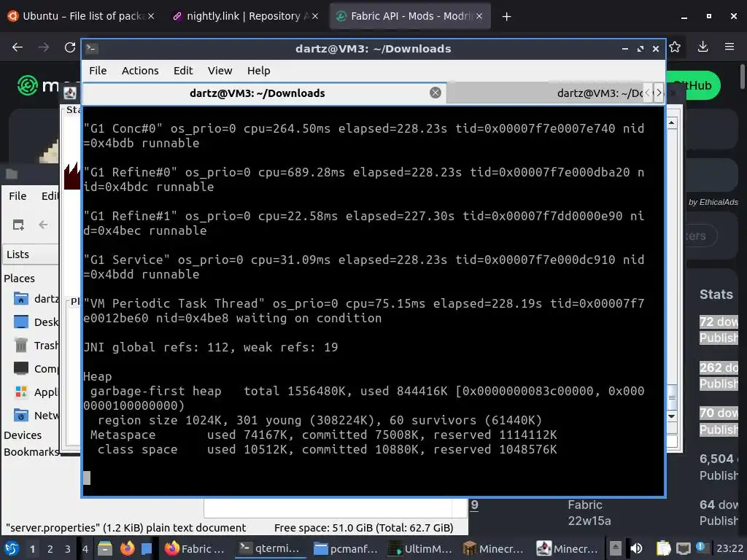Click the green GitHub button on Modrinth
Screen dimensions: 747x560
693,86
